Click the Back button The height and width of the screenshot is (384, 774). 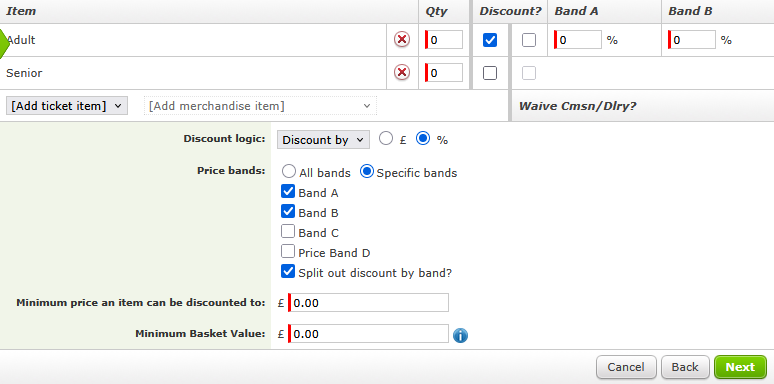point(685,367)
